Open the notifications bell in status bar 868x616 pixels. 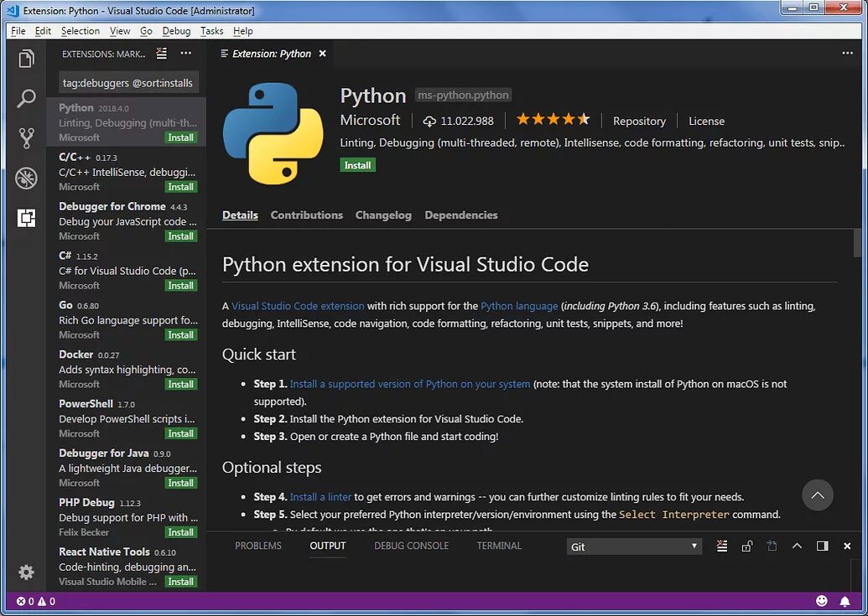click(845, 601)
